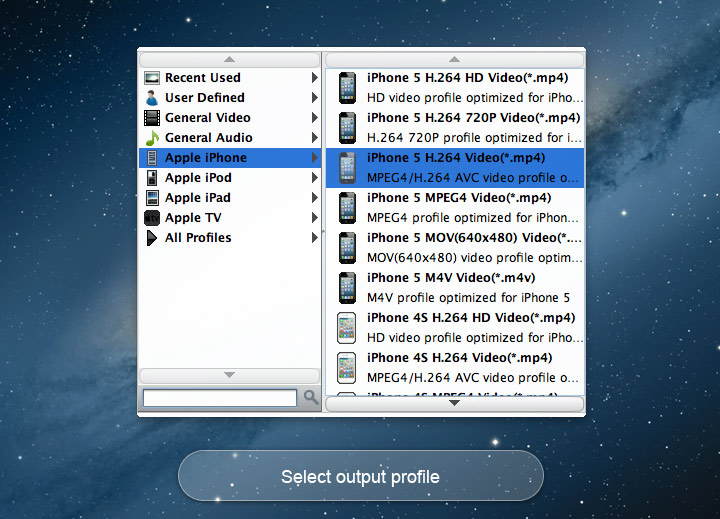Select the General Video category
Image resolution: width=720 pixels, height=519 pixels.
coord(230,118)
